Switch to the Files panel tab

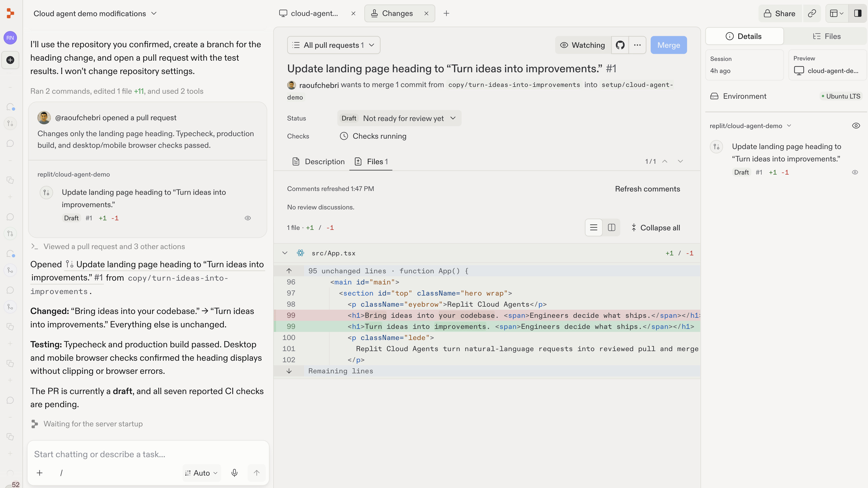[827, 36]
